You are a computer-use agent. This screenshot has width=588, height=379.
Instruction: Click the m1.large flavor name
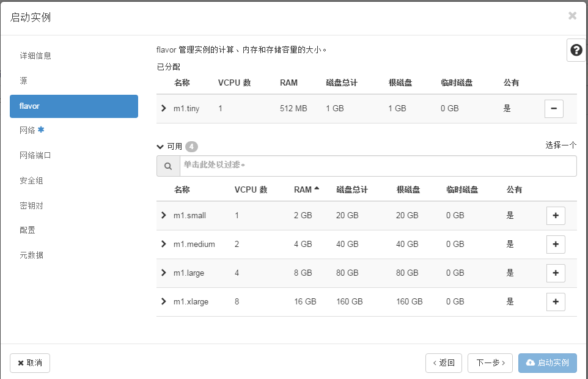point(189,273)
